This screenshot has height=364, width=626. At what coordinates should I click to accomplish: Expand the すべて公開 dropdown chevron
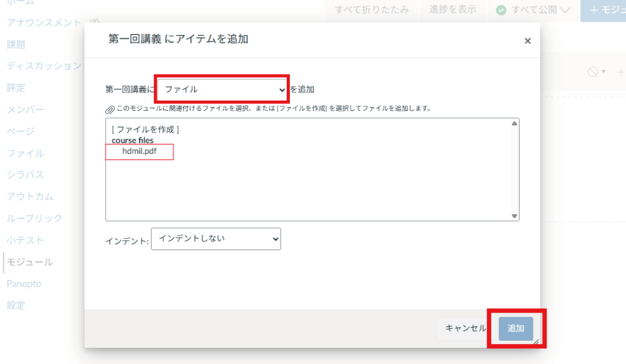tap(567, 11)
